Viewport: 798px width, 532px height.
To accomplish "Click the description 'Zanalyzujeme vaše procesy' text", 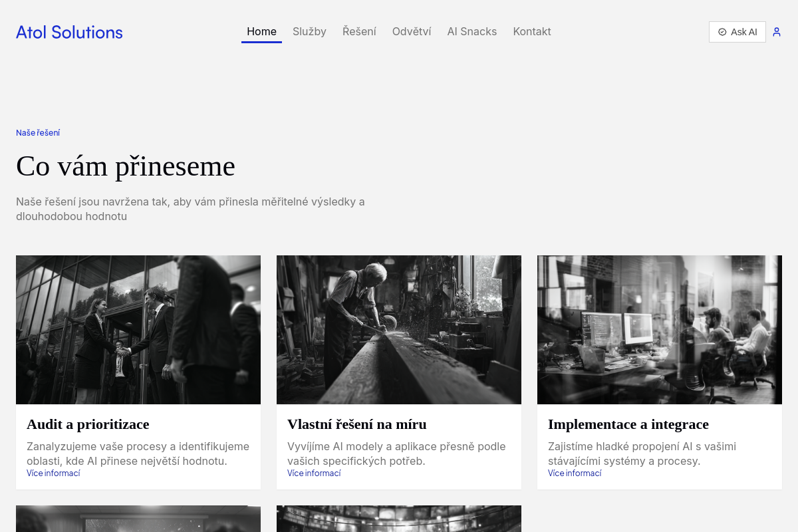I will [138, 454].
